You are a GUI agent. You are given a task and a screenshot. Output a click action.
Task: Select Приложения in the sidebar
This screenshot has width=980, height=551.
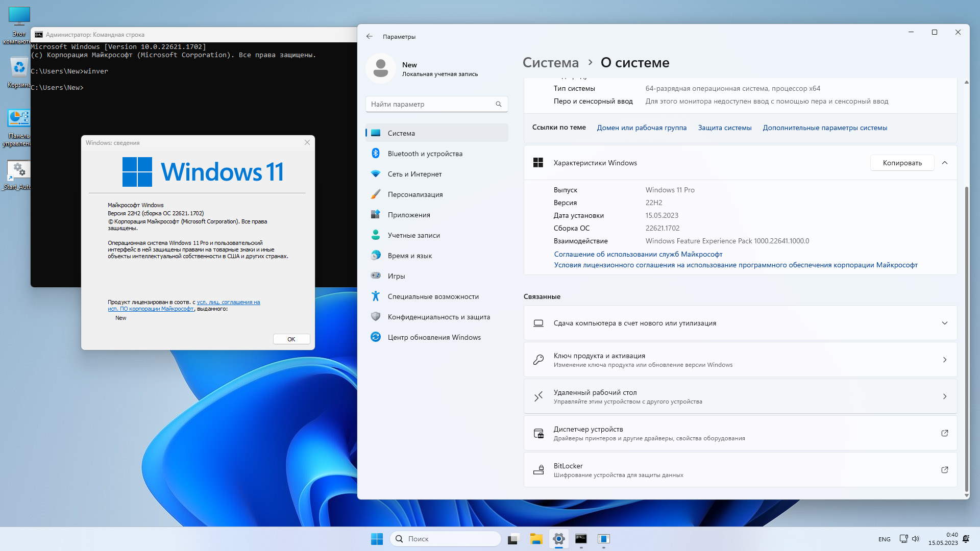point(408,215)
